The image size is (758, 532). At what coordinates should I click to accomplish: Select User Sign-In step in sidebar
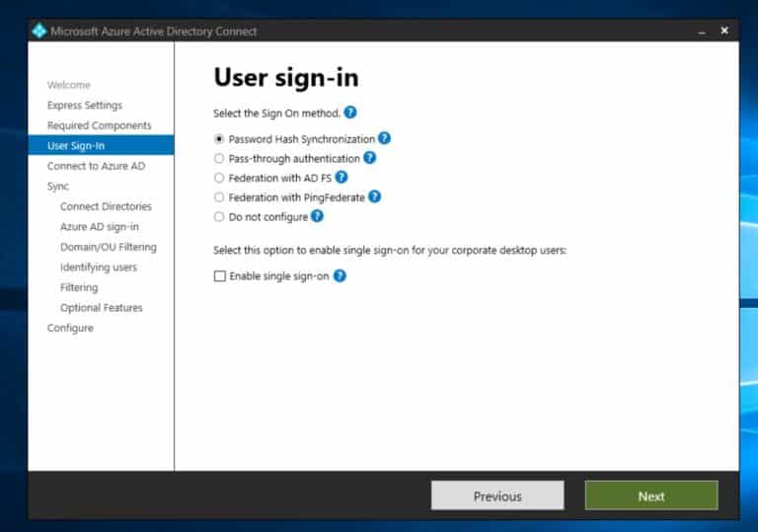101,145
